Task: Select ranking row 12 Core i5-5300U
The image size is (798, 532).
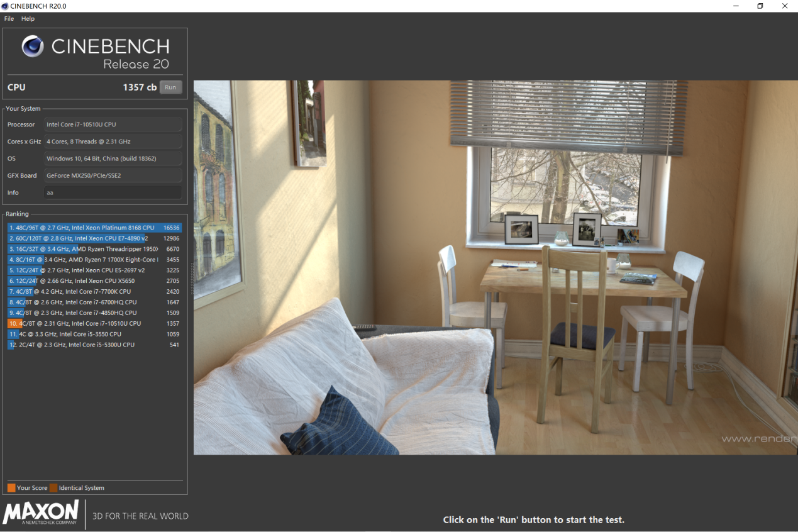Action: 94,345
